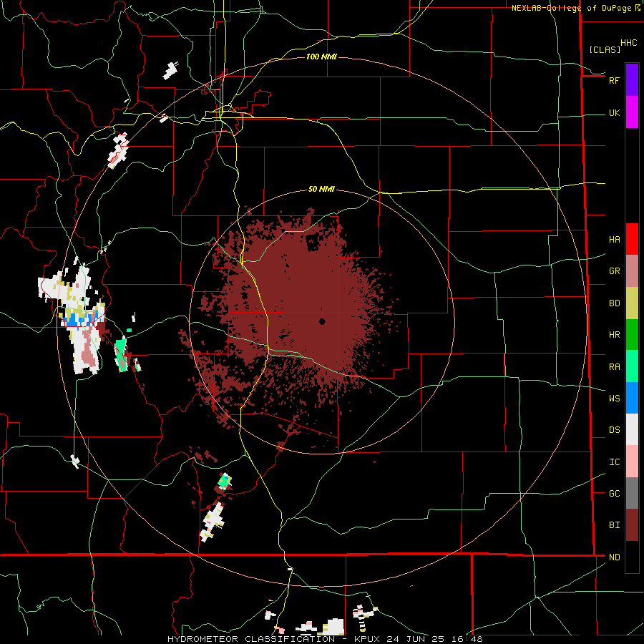The width and height of the screenshot is (644, 644).
Task: Click the DS legend label
Action: coord(614,430)
